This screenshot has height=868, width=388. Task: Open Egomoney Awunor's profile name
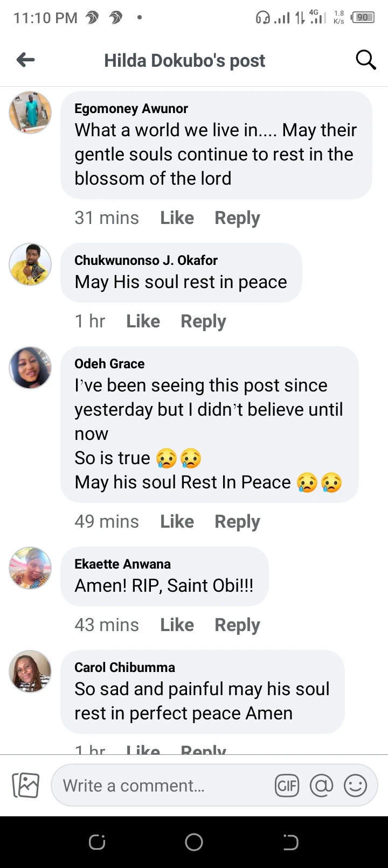tap(131, 108)
